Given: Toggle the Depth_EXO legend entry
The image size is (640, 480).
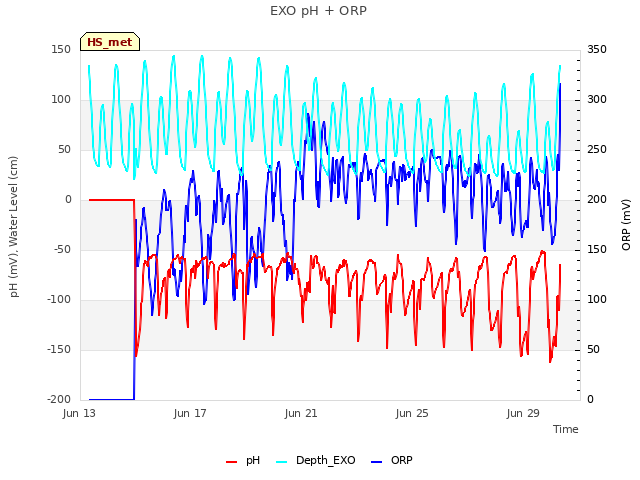Looking at the screenshot, I should tap(316, 460).
